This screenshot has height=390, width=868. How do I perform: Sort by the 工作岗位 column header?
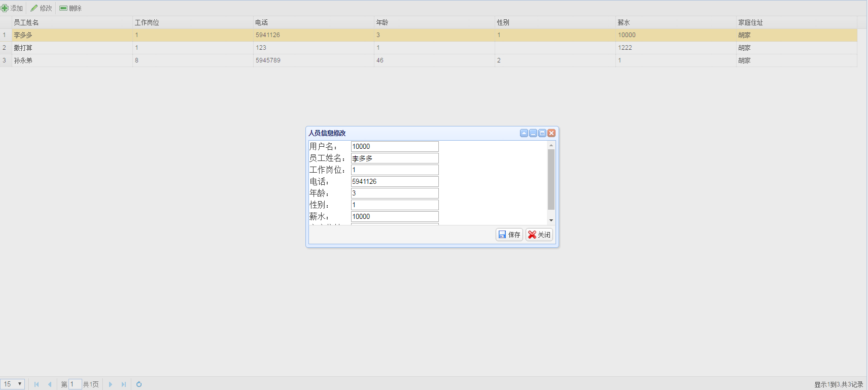point(193,22)
